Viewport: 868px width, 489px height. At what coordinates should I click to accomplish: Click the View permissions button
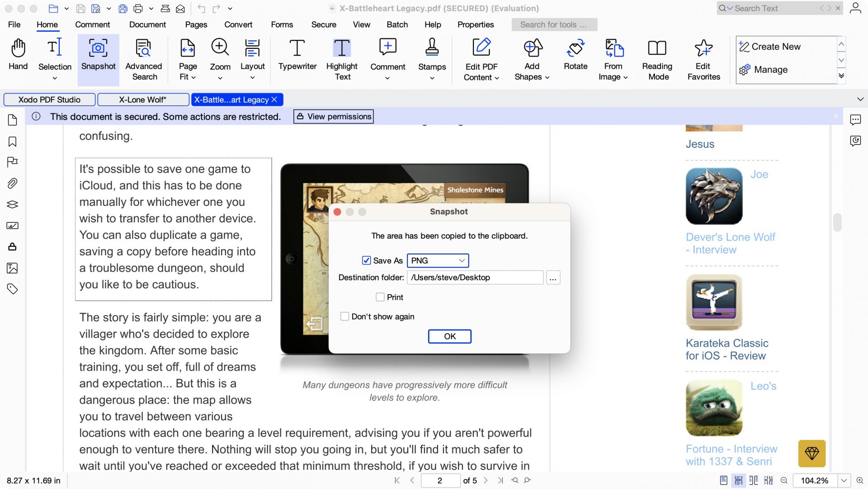pyautogui.click(x=333, y=116)
